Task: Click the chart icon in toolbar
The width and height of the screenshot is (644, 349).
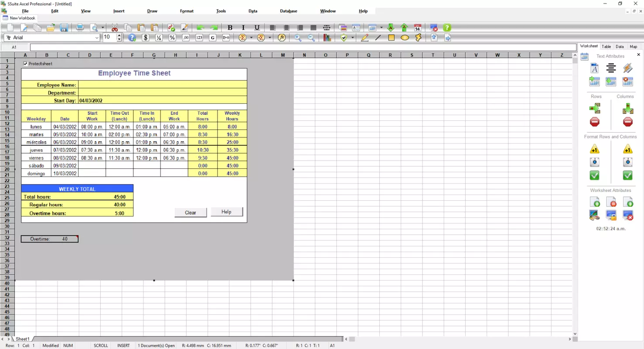Action: pos(327,38)
